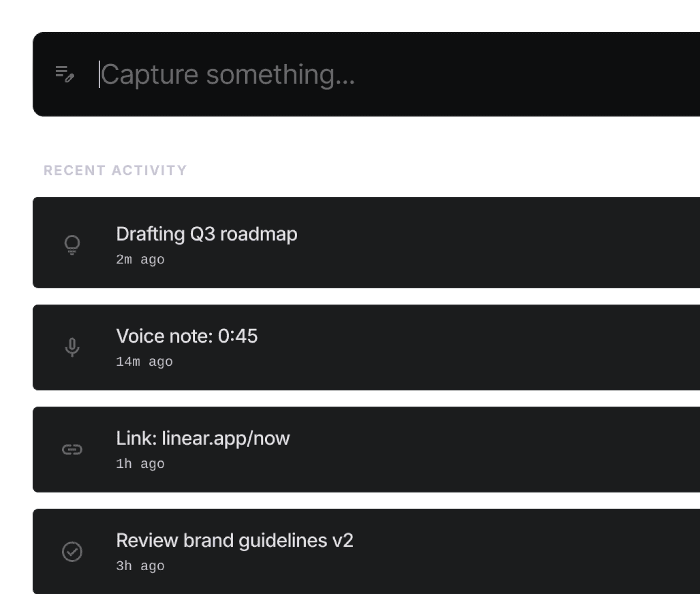Click the chain link icon

[72, 450]
